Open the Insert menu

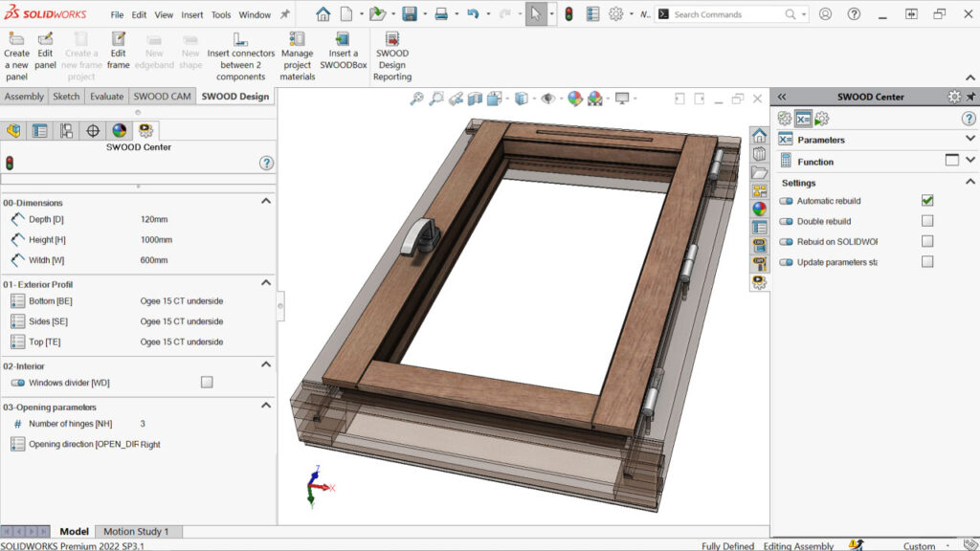coord(191,15)
